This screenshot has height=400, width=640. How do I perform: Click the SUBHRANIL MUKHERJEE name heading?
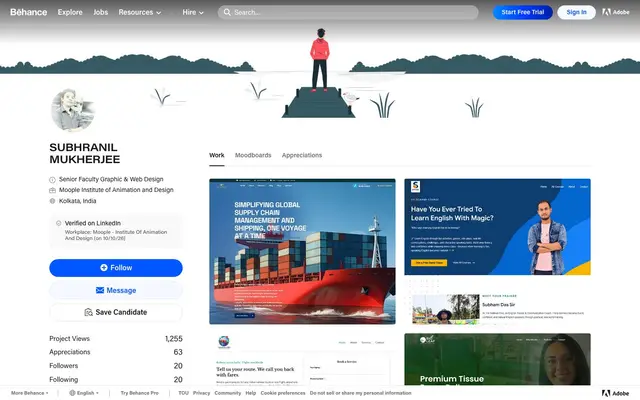[x=84, y=153]
